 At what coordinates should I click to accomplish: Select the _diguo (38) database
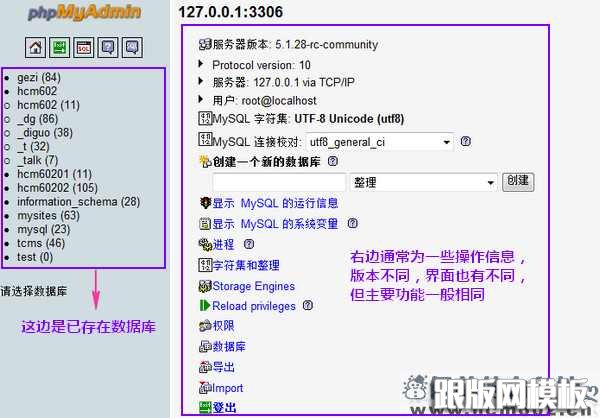[45, 132]
